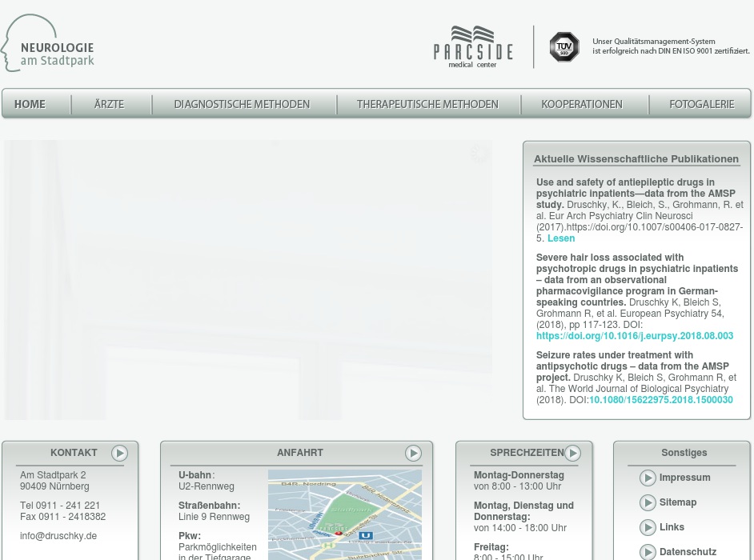Image resolution: width=754 pixels, height=560 pixels.
Task: Go to the Ärzte menu page
Action: click(110, 105)
